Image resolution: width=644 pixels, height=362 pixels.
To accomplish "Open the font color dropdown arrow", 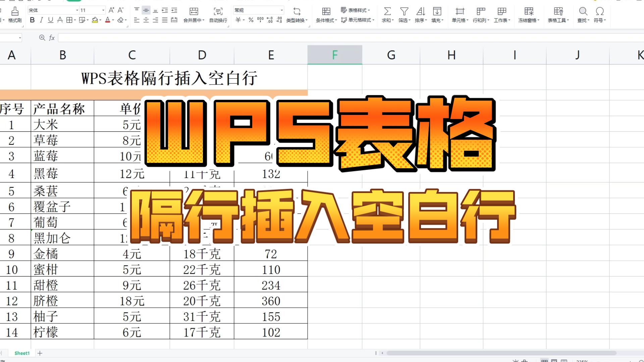I will coord(113,20).
